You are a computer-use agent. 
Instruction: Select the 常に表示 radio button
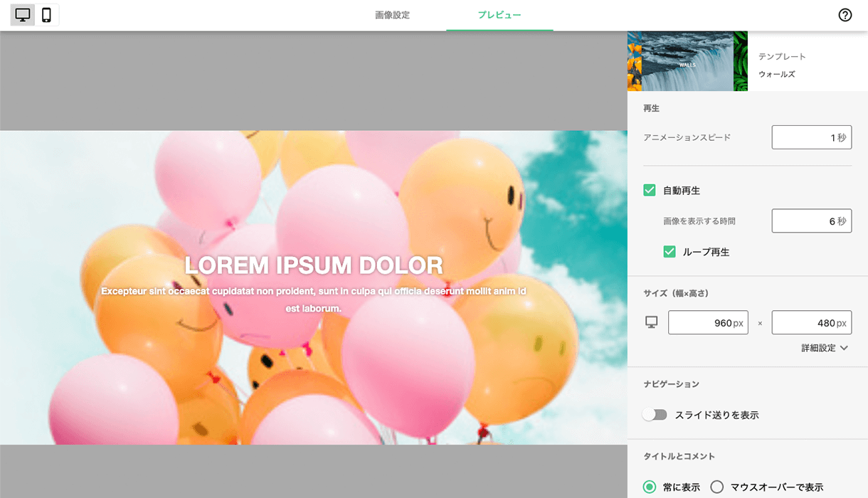[650, 487]
